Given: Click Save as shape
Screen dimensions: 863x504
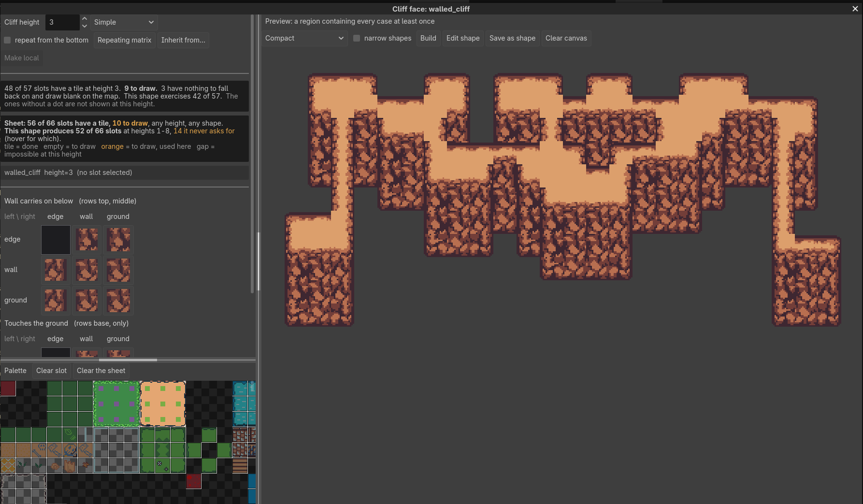Looking at the screenshot, I should pyautogui.click(x=512, y=38).
